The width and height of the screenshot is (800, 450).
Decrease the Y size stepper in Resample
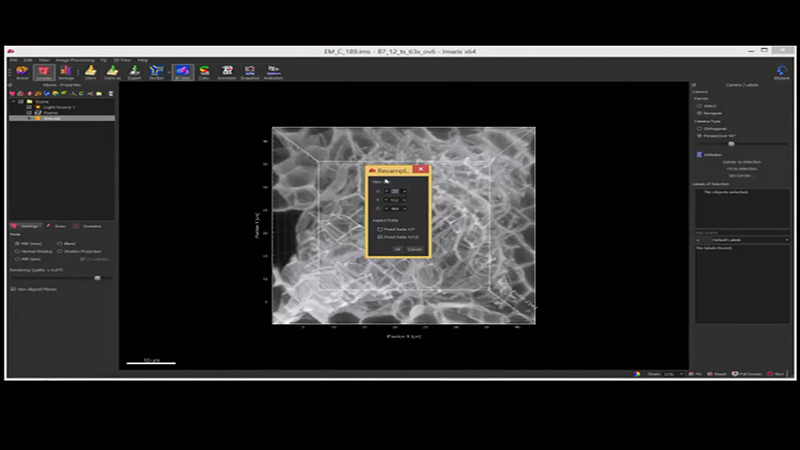pyautogui.click(x=386, y=200)
